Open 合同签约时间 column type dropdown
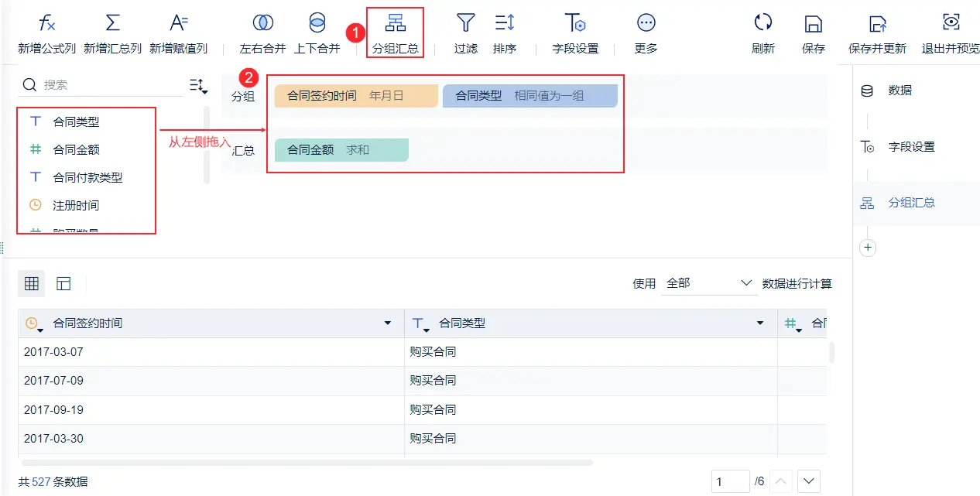 coord(33,324)
